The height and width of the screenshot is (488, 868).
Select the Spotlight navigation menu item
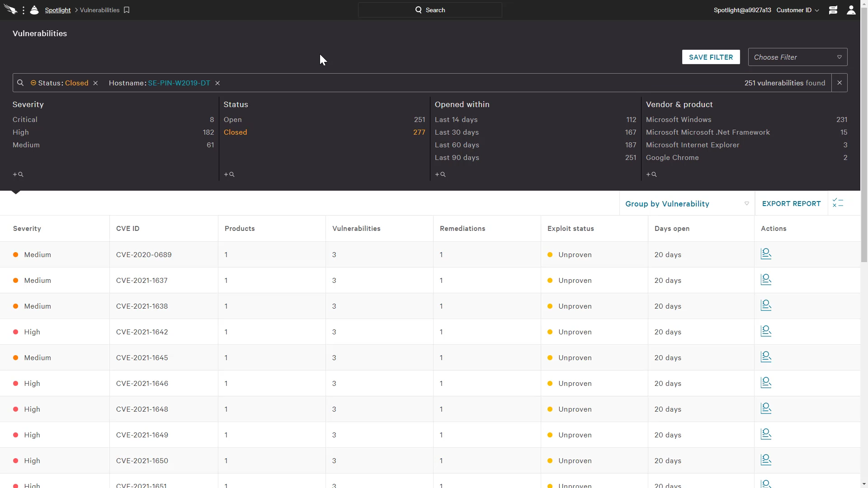coord(58,10)
